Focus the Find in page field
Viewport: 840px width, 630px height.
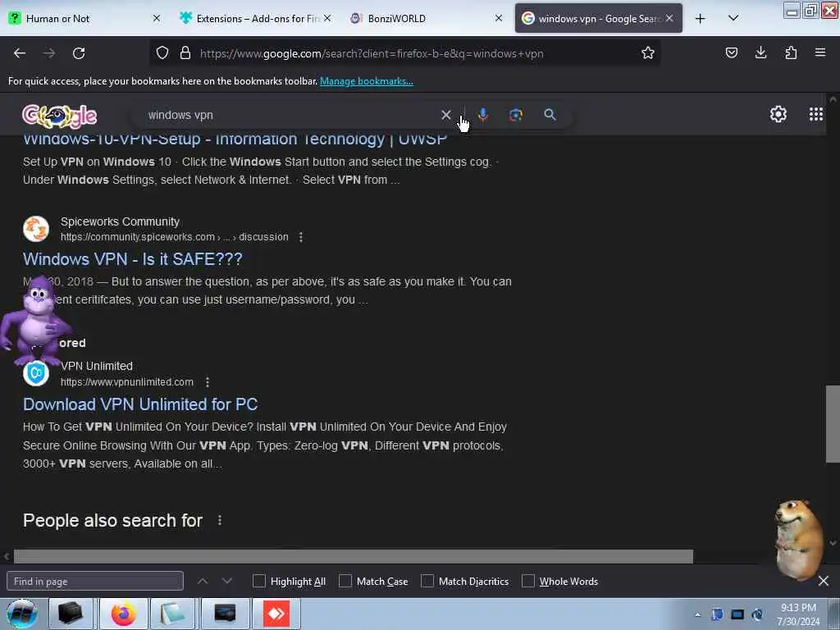[95, 581]
